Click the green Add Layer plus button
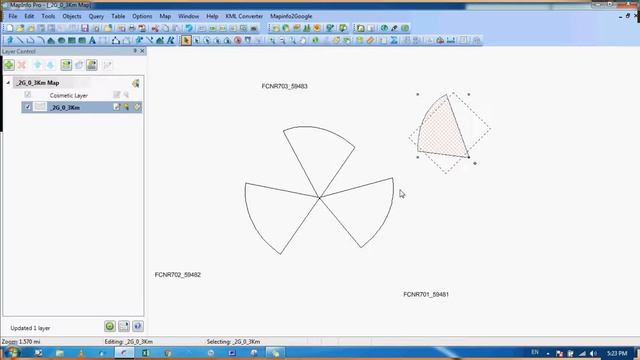640x360 pixels. point(9,65)
